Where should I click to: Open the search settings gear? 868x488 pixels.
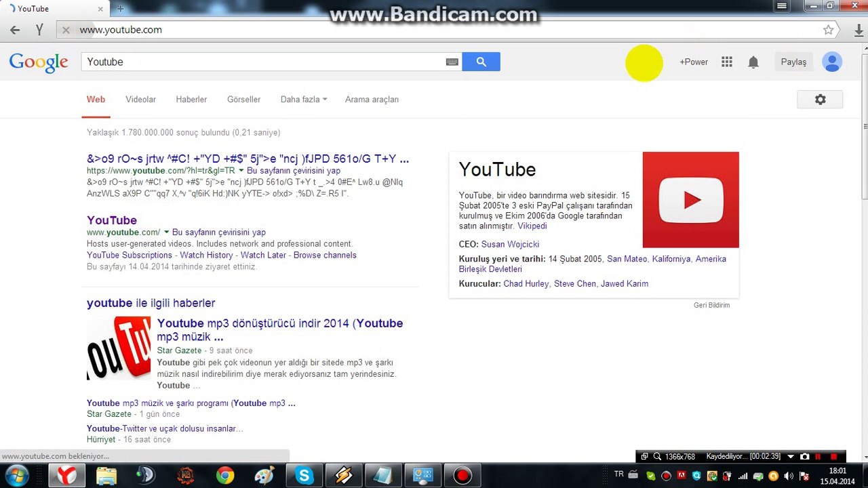point(821,100)
